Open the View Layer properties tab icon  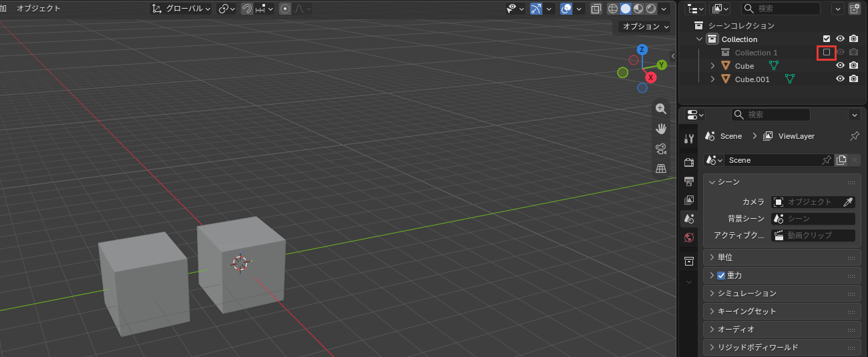(689, 200)
